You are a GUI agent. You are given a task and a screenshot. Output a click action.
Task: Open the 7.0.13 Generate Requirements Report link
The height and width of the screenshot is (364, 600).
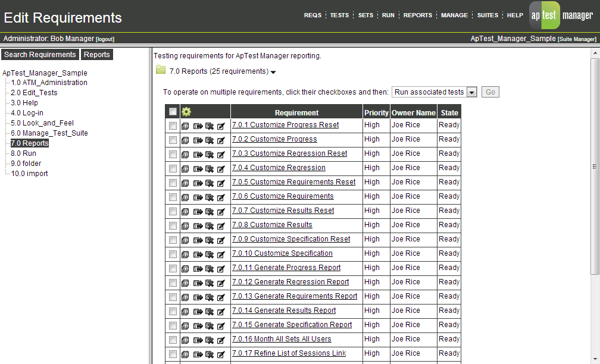[295, 296]
